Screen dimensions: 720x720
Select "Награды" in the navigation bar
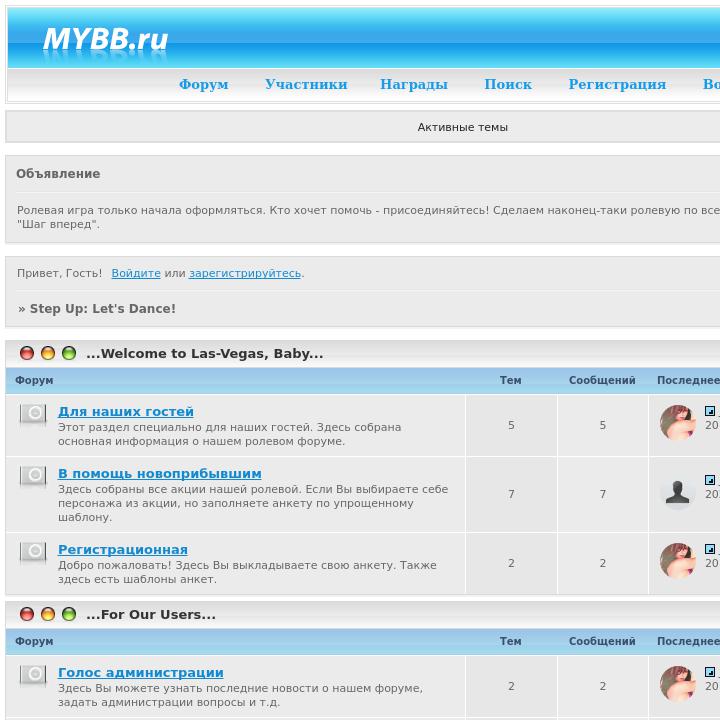(x=414, y=84)
